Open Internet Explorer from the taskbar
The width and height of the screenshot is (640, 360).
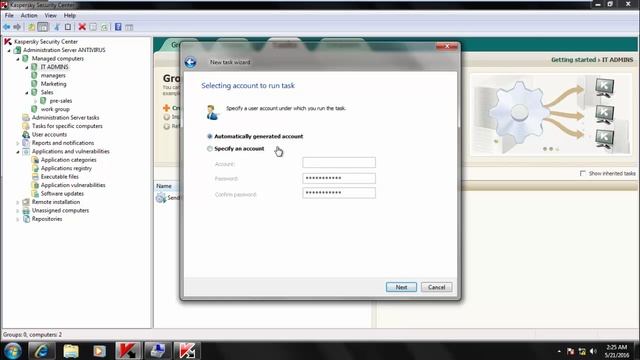click(x=41, y=351)
